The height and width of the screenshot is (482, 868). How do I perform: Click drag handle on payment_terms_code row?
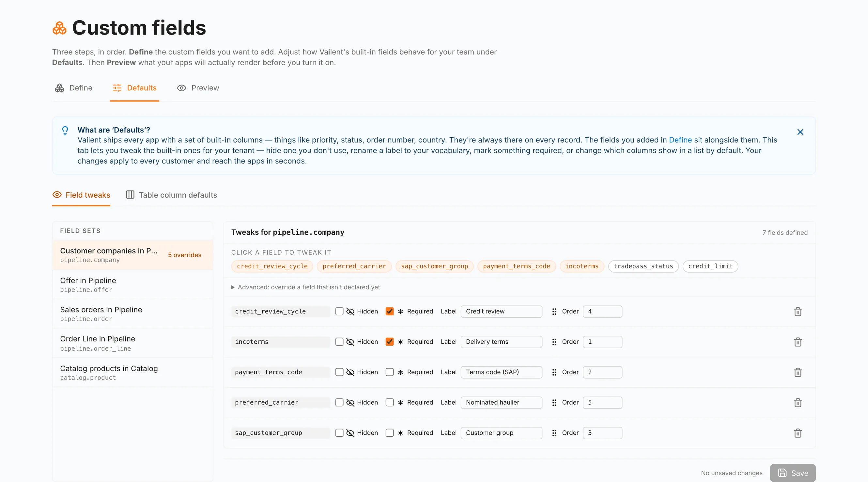[554, 372]
